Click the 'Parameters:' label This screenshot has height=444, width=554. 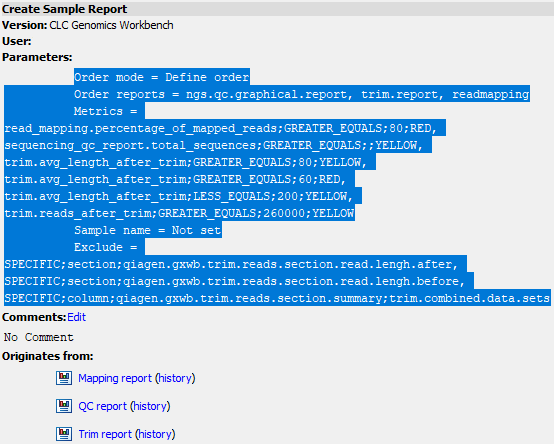[37, 57]
